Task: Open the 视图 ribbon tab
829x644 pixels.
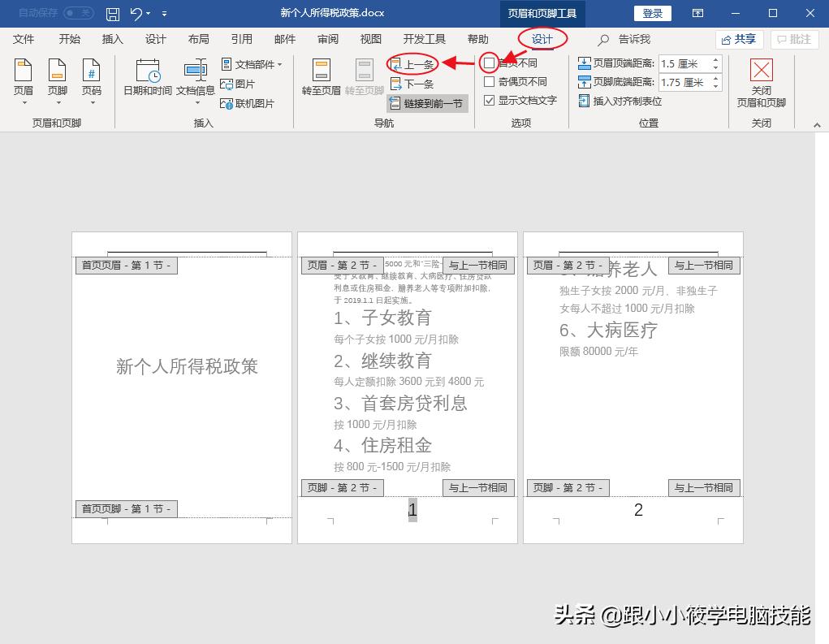Action: click(370, 38)
